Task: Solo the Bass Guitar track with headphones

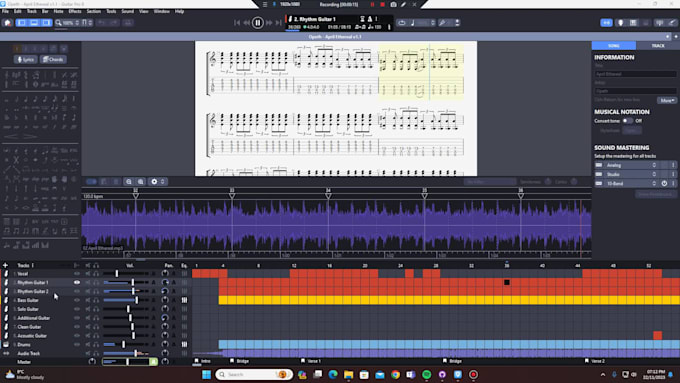Action: tap(96, 300)
